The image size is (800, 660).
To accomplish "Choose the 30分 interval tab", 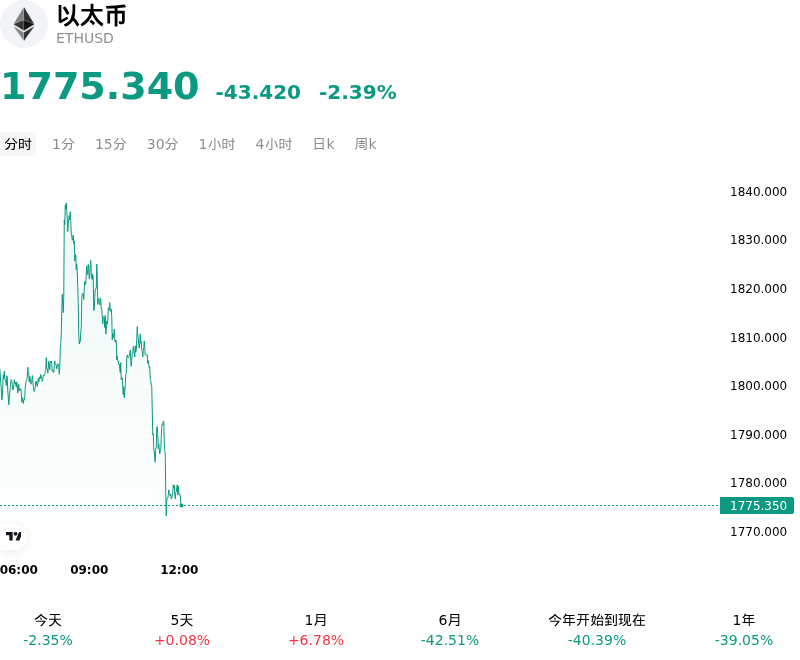I will click(x=162, y=144).
